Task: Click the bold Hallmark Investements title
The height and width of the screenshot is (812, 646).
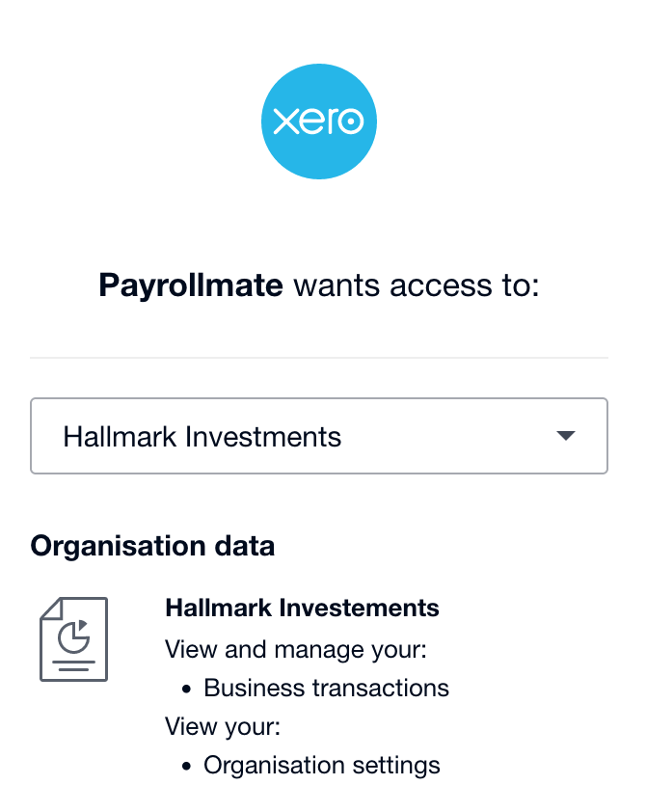Action: [302, 609]
